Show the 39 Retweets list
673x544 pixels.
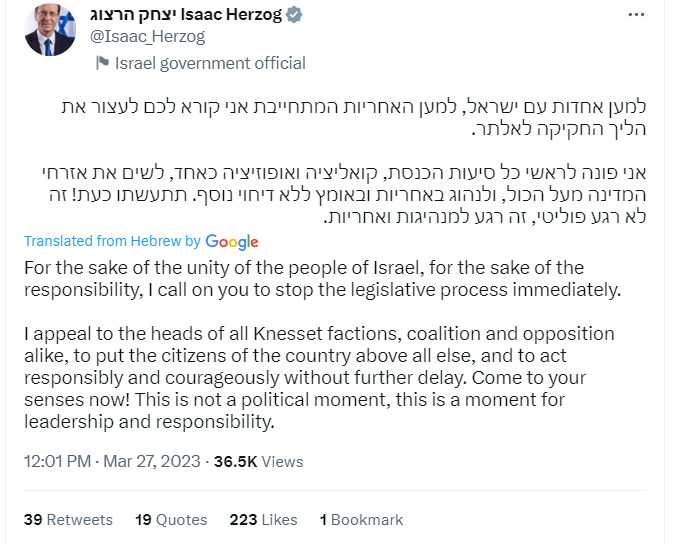click(x=68, y=519)
